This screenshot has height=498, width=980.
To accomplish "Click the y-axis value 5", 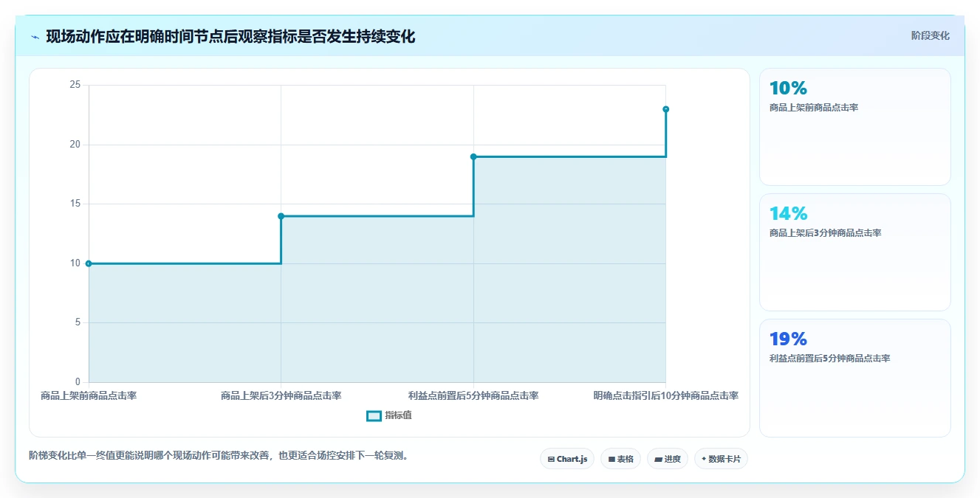I will coord(77,322).
